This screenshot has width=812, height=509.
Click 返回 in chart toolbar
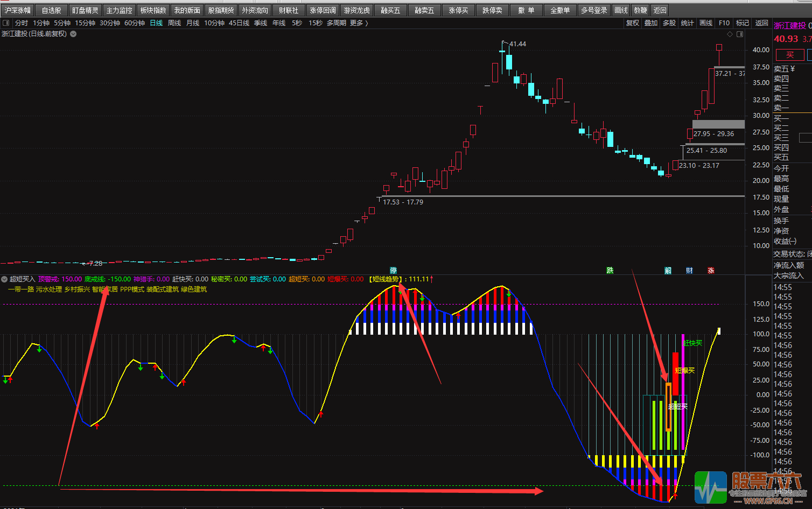pyautogui.click(x=762, y=23)
